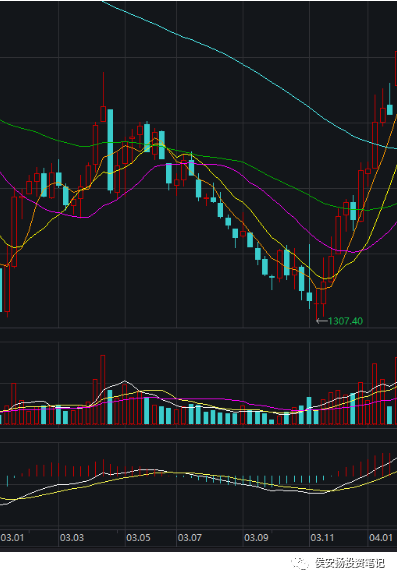Select the 03.03 date label on axis
The image size is (397, 581).
click(72, 537)
